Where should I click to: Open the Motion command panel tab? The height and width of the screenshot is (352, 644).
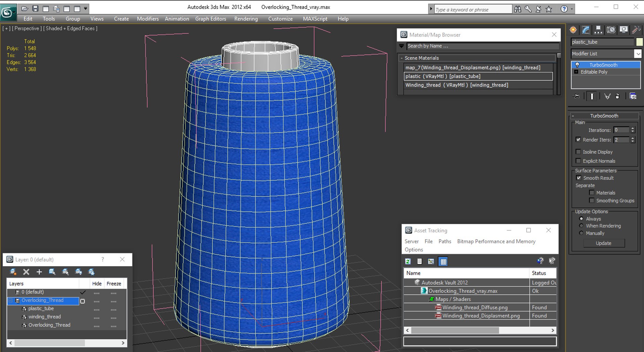pyautogui.click(x=611, y=30)
